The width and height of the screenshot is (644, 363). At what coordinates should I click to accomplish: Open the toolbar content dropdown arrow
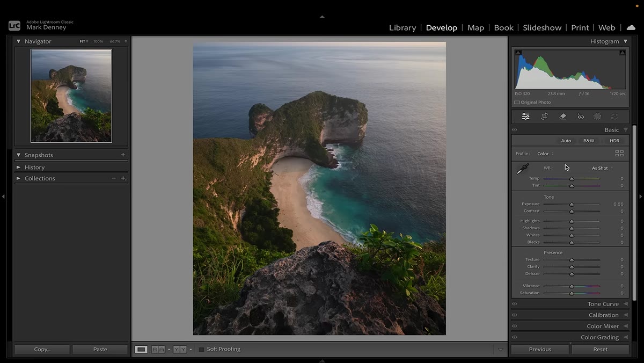tap(501, 350)
